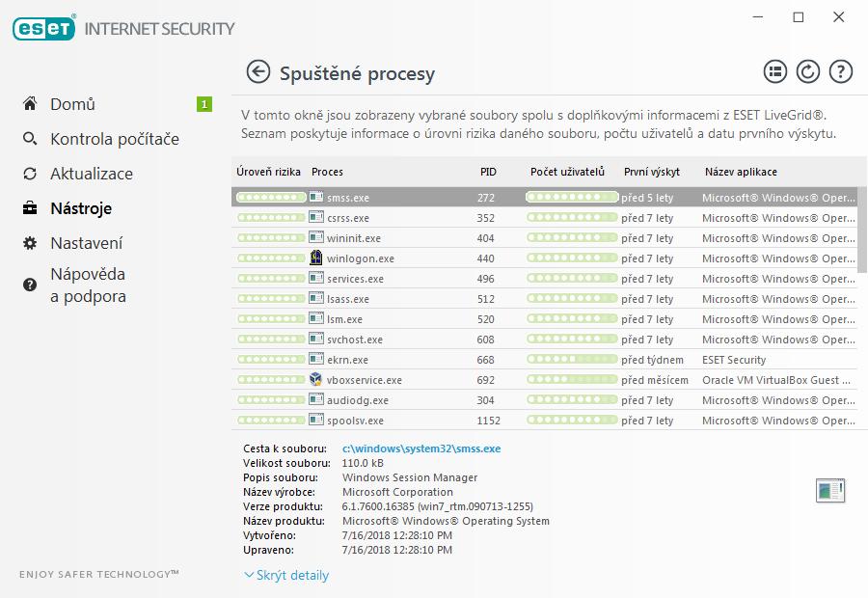Click the Nápověda a podpora icon
The image size is (868, 598).
point(30,285)
